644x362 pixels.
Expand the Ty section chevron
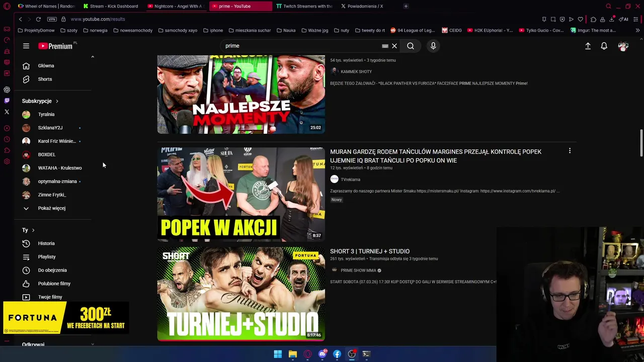coord(33,230)
